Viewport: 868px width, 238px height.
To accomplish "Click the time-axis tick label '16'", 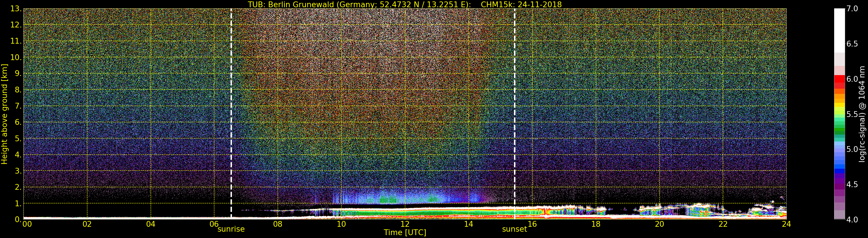I will pyautogui.click(x=532, y=224).
